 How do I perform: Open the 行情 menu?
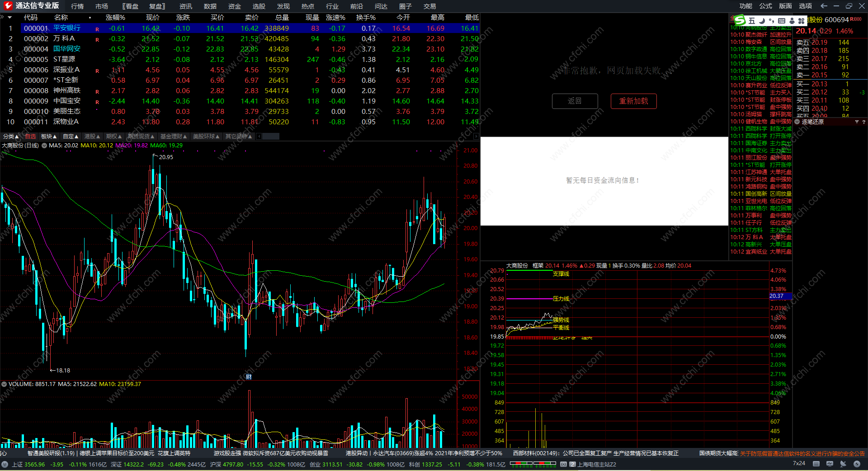77,6
